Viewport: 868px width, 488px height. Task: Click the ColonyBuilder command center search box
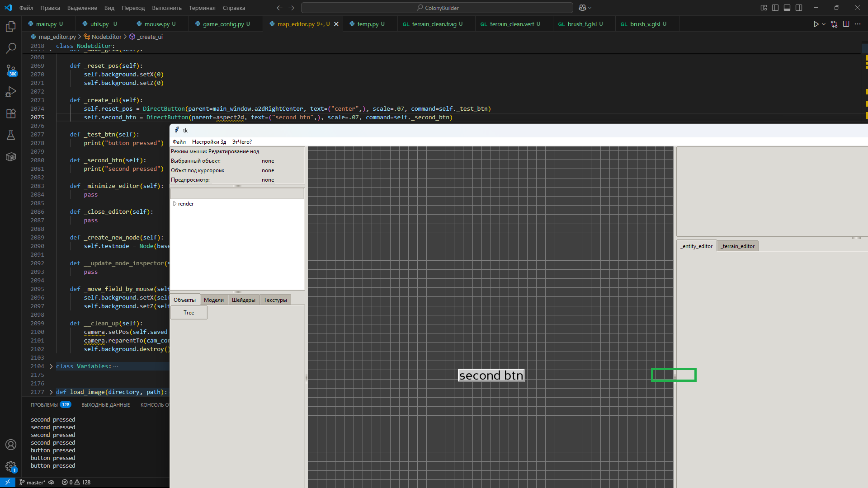437,8
